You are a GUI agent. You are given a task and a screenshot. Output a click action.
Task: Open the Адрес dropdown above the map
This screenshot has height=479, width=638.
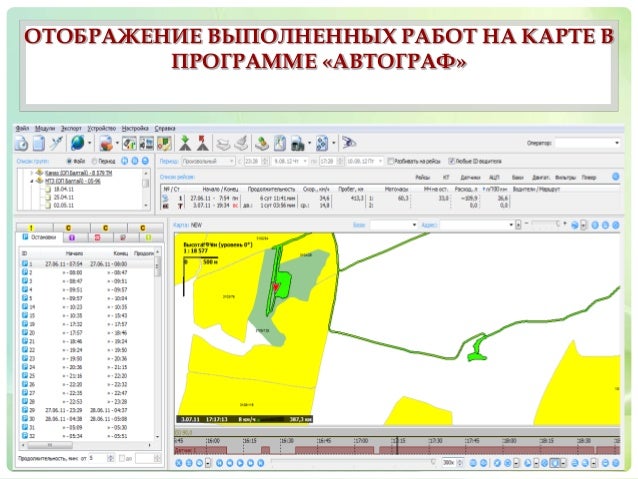[477, 225]
